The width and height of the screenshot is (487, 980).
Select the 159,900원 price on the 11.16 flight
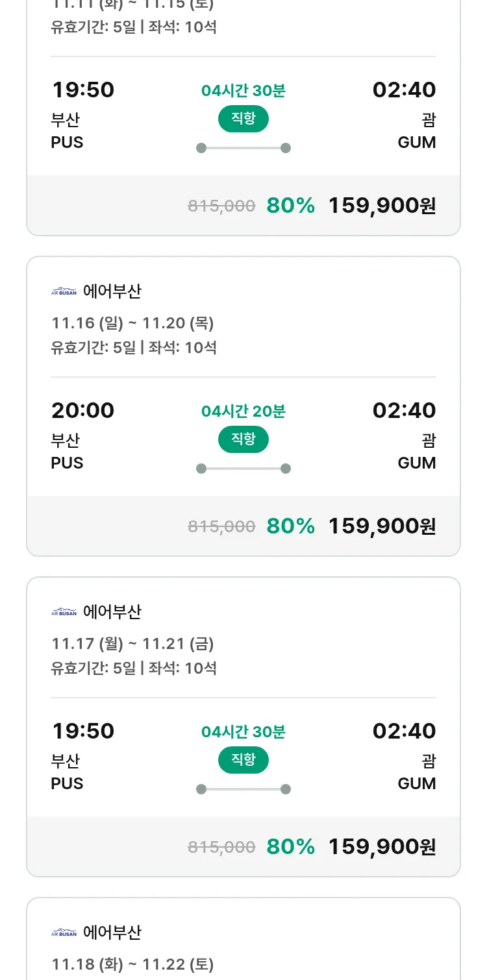click(x=382, y=526)
